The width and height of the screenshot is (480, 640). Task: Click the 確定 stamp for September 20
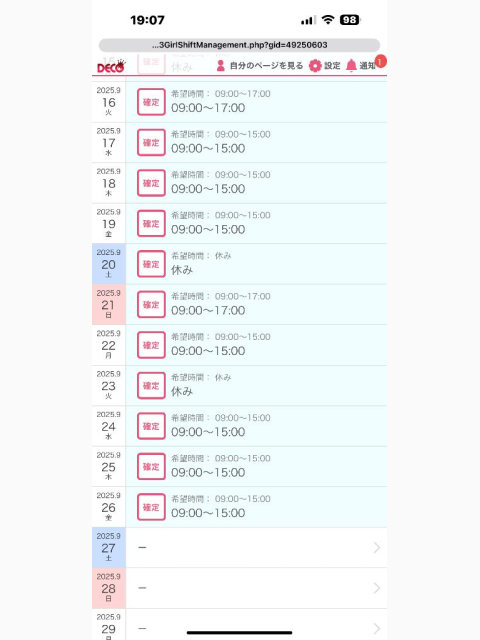tap(151, 264)
